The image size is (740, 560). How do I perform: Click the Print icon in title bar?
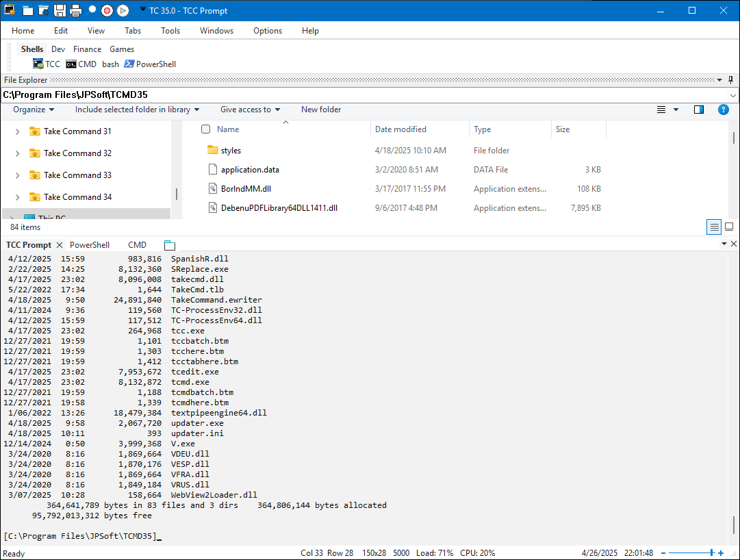75,10
